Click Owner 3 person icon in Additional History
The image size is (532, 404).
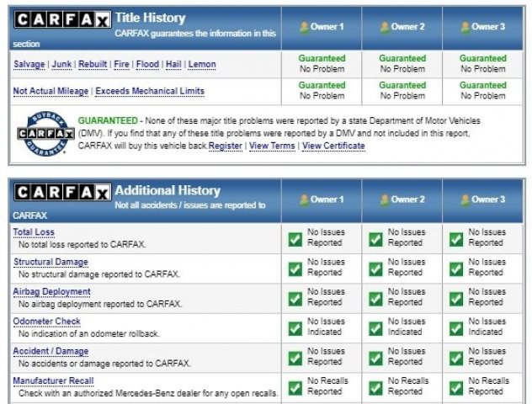(465, 200)
